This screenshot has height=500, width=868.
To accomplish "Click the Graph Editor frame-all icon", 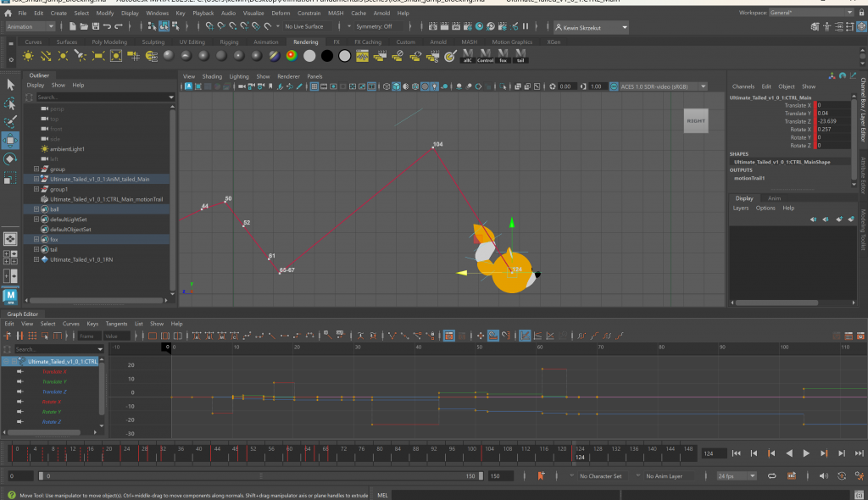I will point(153,336).
